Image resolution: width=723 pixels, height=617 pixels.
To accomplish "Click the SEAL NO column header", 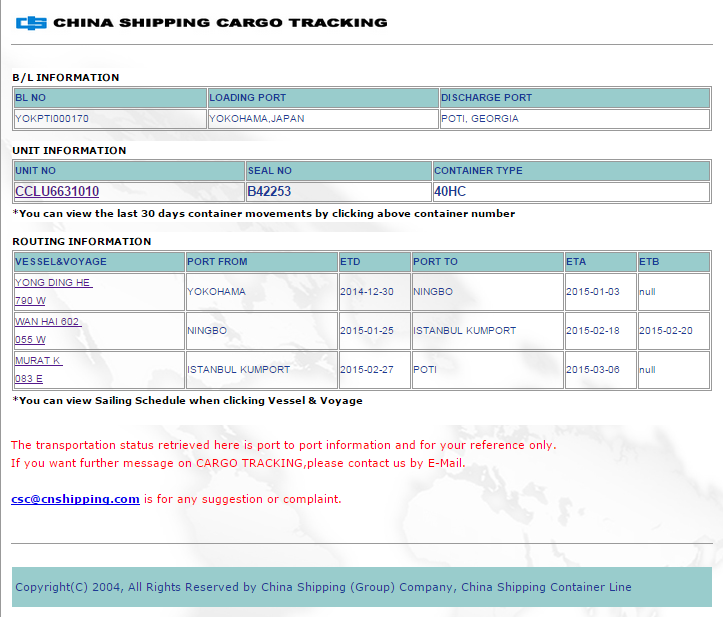I will pyautogui.click(x=339, y=171).
